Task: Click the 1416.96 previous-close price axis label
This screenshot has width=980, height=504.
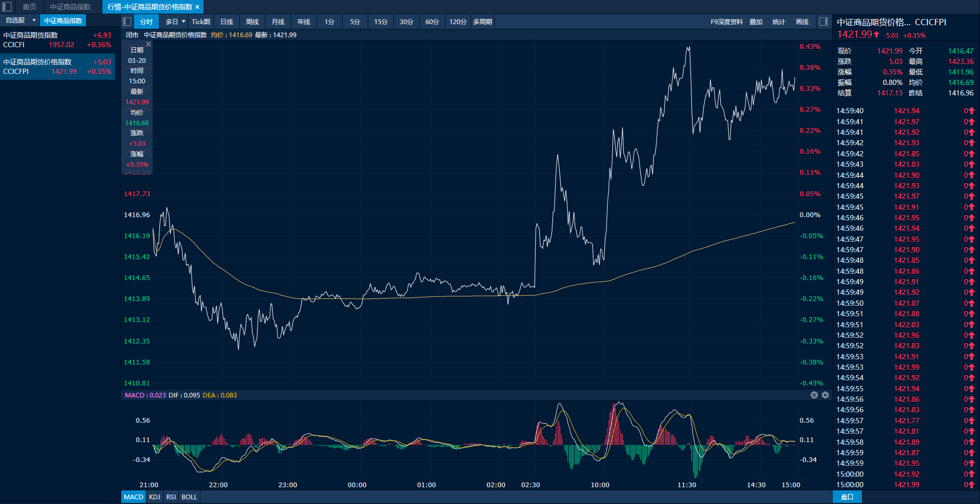Action: coord(137,215)
